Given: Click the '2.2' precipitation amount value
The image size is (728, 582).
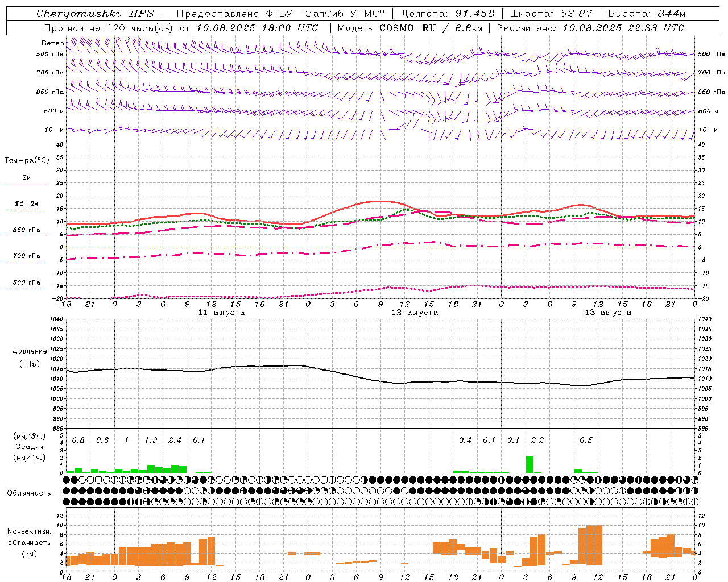Looking at the screenshot, I should pos(537,440).
